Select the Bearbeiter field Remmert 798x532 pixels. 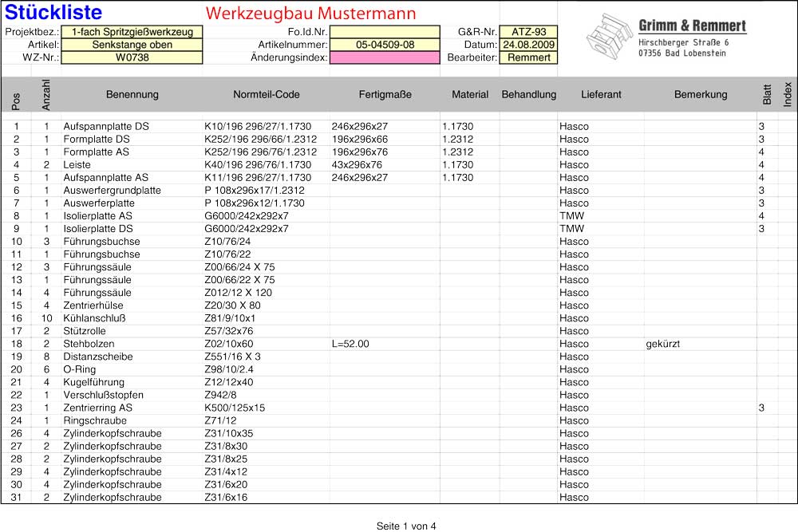[x=528, y=57]
